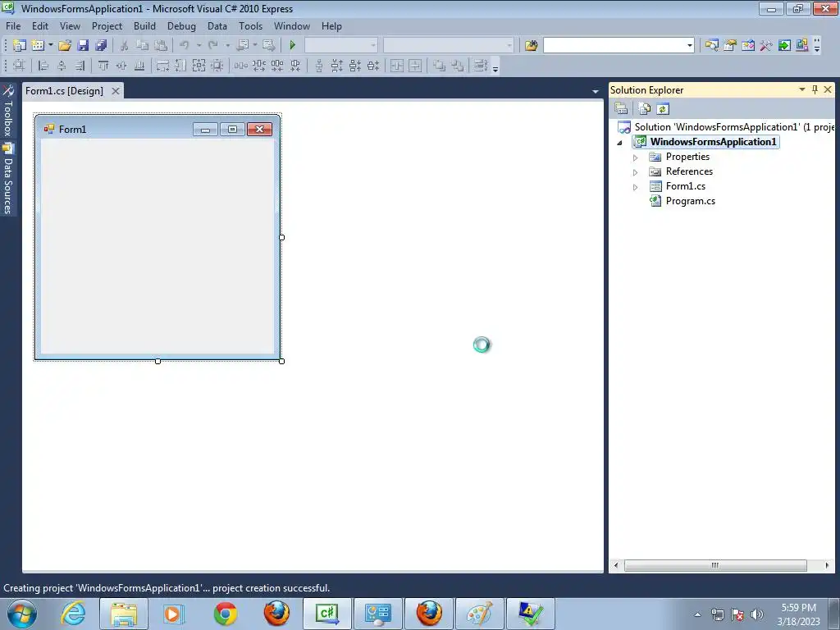This screenshot has height=630, width=840.
Task: Open the Build menu
Action: pos(144,26)
